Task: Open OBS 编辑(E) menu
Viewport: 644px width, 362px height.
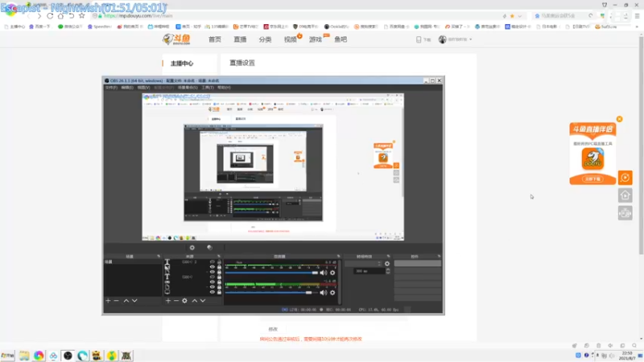Action: (x=127, y=88)
